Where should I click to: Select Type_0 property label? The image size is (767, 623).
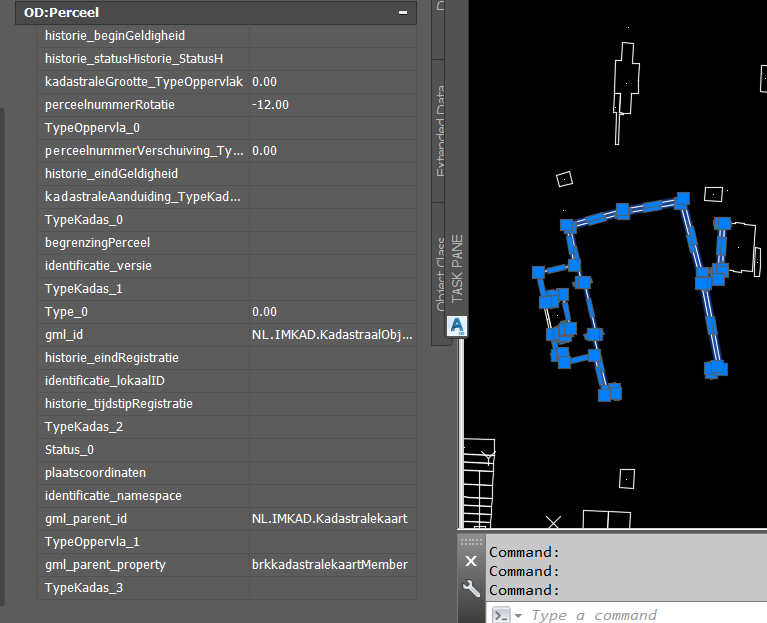pos(67,312)
